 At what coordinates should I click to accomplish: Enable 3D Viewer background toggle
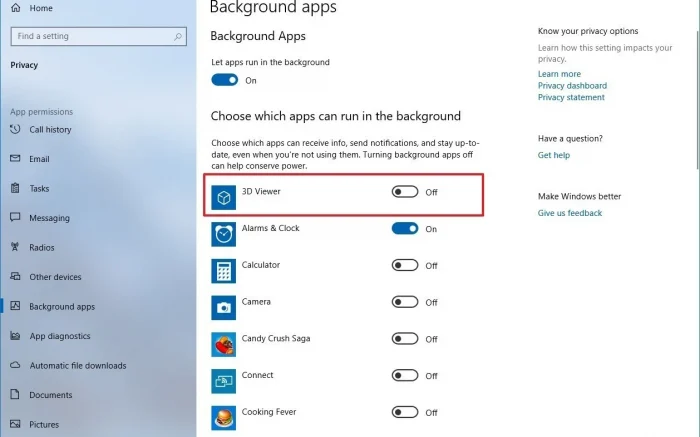pyautogui.click(x=405, y=191)
